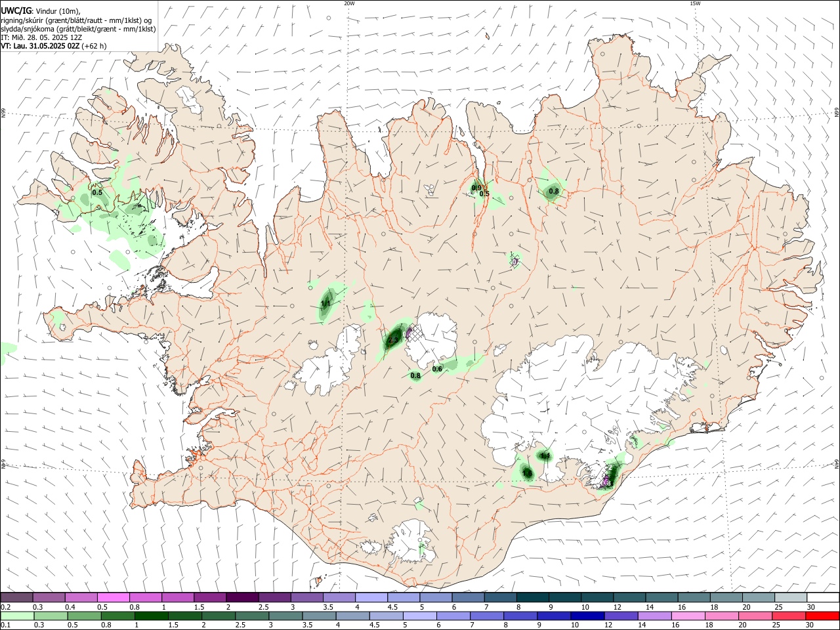
Task: Select the '0.8' value beside the '0.6' label
Action: 415,376
